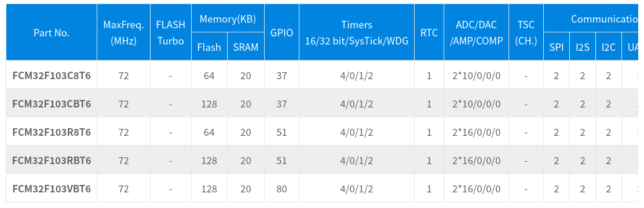Click the Timers column header
This screenshot has height=208, width=644.
[x=357, y=33]
